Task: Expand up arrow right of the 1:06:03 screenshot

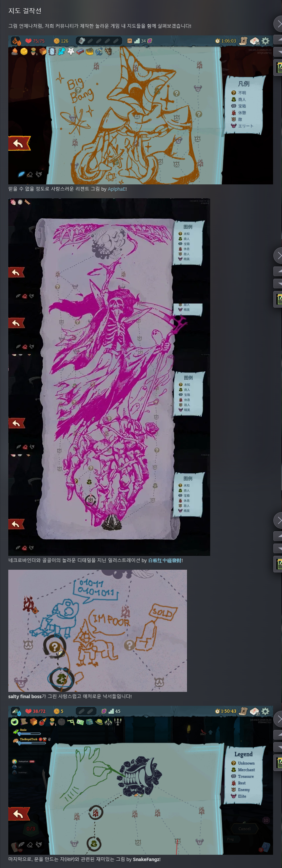Action: (278, 39)
